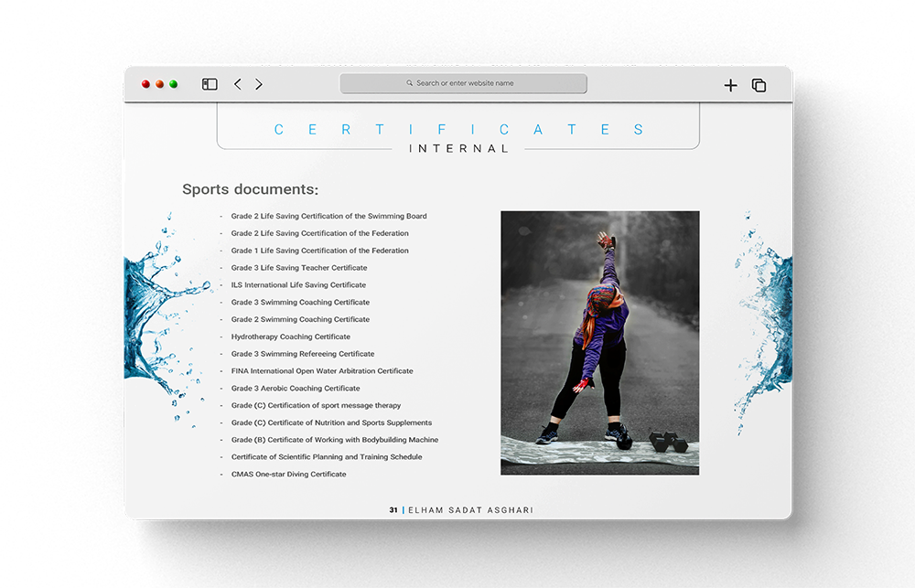Choose FINA International Open Water Arbitration Certificate
Image resolution: width=915 pixels, height=588 pixels.
(322, 371)
